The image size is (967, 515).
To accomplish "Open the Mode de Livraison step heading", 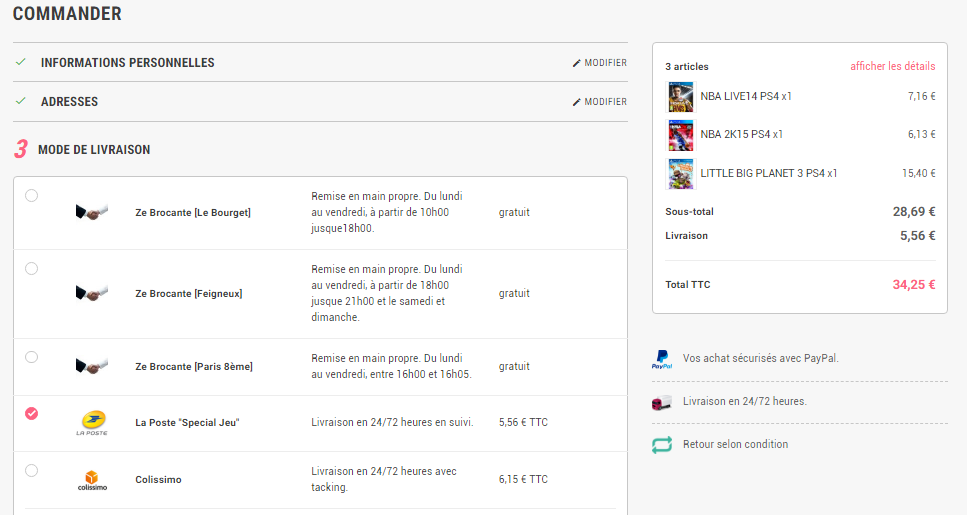I will 94,150.
